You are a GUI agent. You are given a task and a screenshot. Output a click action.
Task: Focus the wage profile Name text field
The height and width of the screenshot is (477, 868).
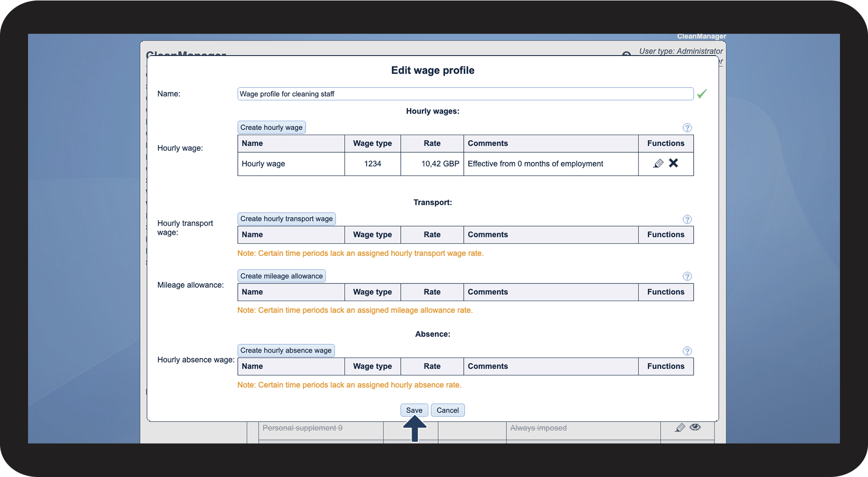point(465,94)
